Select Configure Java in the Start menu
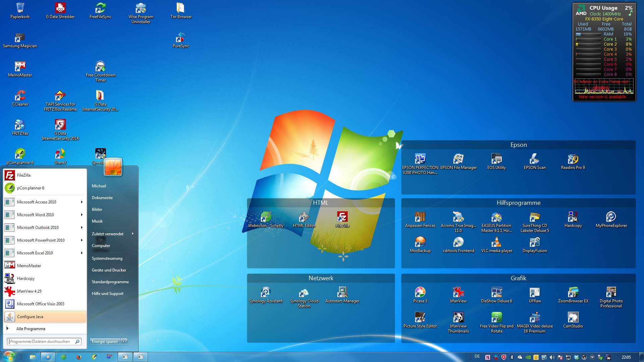Viewport: 644px width, 362px height. point(45,317)
